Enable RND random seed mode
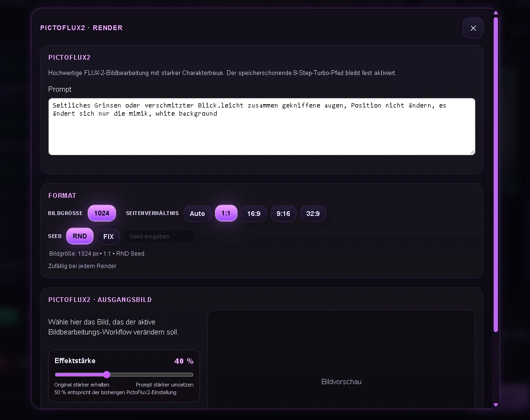Screen dimensions: 530x420 80,237
